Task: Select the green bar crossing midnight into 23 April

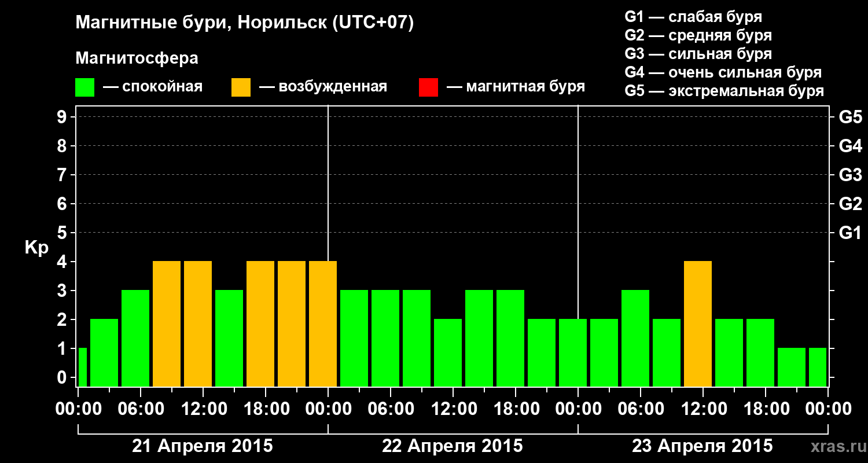Action: point(573,352)
